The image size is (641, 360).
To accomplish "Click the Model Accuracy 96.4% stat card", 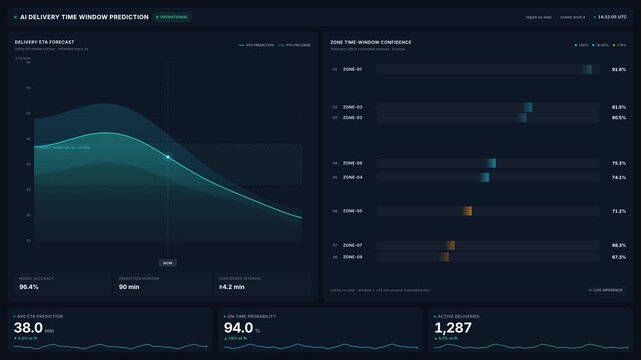I will click(62, 284).
